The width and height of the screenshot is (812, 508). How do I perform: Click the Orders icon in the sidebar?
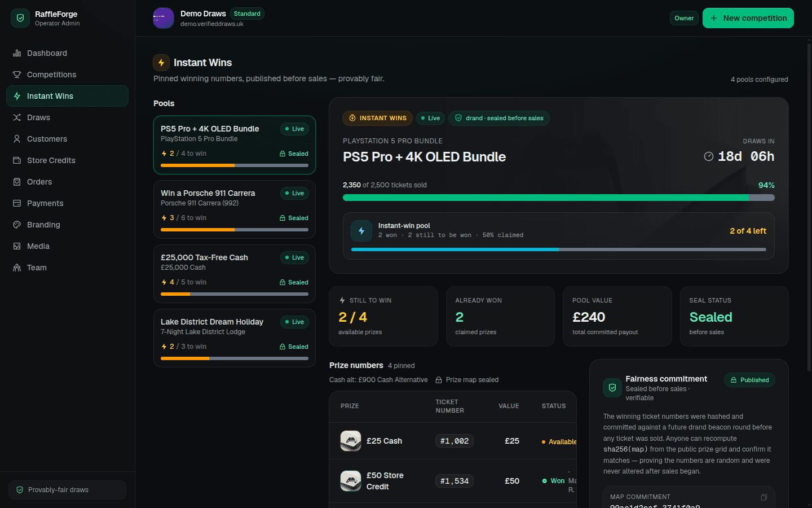pyautogui.click(x=17, y=182)
